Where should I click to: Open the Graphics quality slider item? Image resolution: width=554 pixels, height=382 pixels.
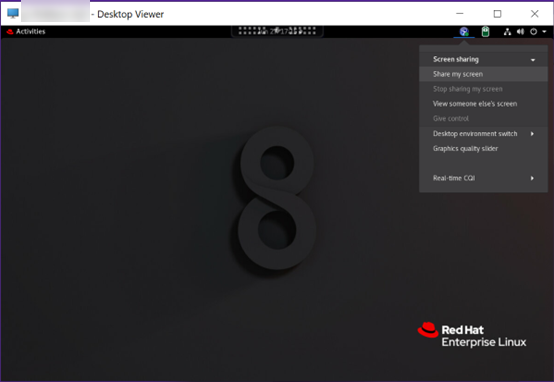pos(483,148)
